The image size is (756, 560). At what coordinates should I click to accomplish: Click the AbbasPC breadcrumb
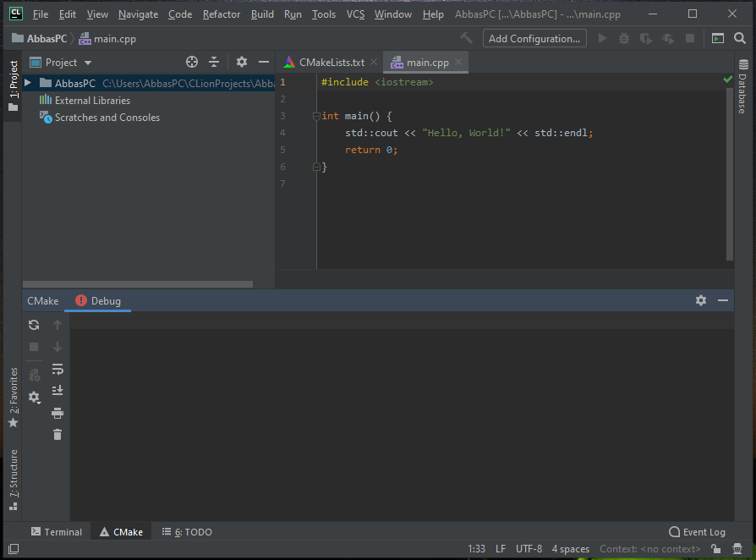[40, 39]
